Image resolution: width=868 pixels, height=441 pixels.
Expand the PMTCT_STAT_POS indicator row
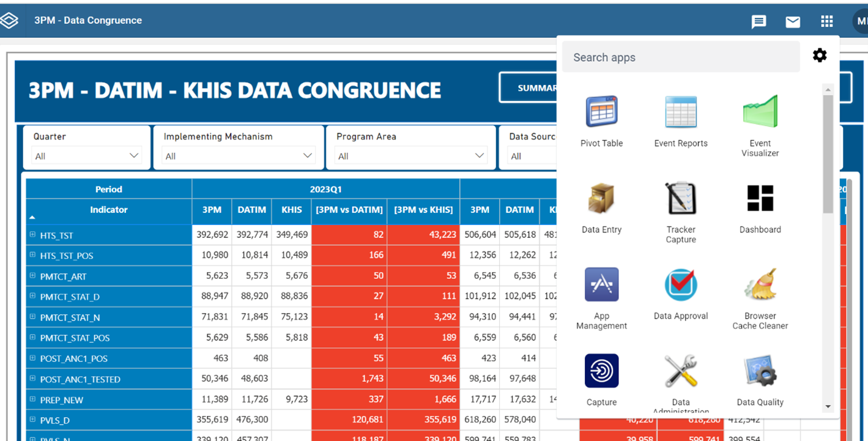point(32,337)
